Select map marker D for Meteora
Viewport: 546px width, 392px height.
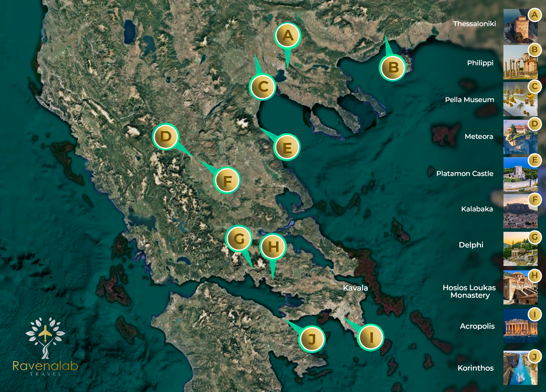pos(166,137)
